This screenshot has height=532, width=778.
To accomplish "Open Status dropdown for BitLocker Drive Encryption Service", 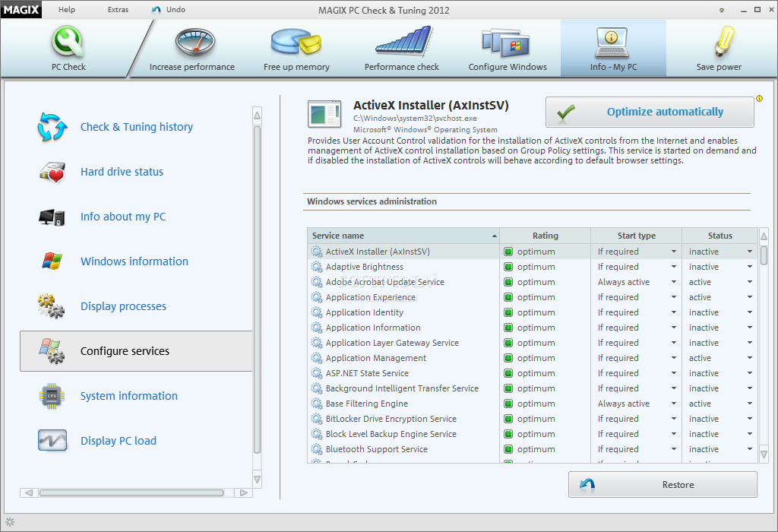I will [x=750, y=419].
